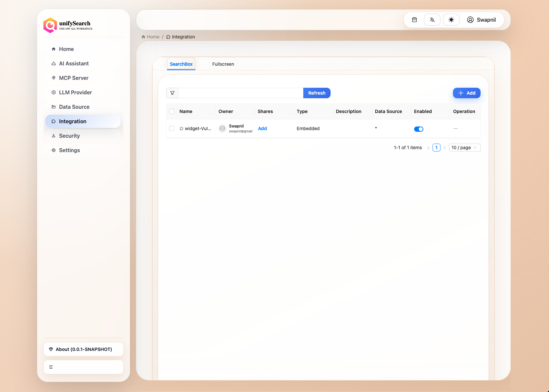Disable the widget-Vul integration toggle

pos(419,129)
